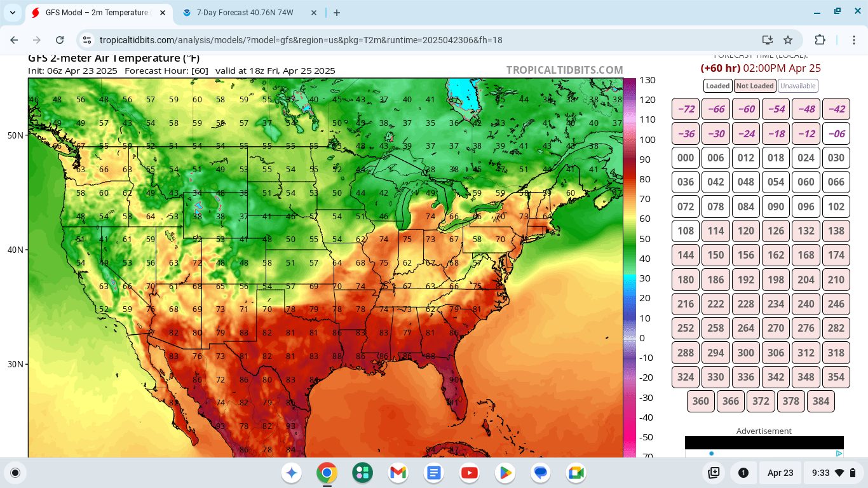This screenshot has height=488, width=868.
Task: Click the install app icon in address bar
Action: [767, 40]
